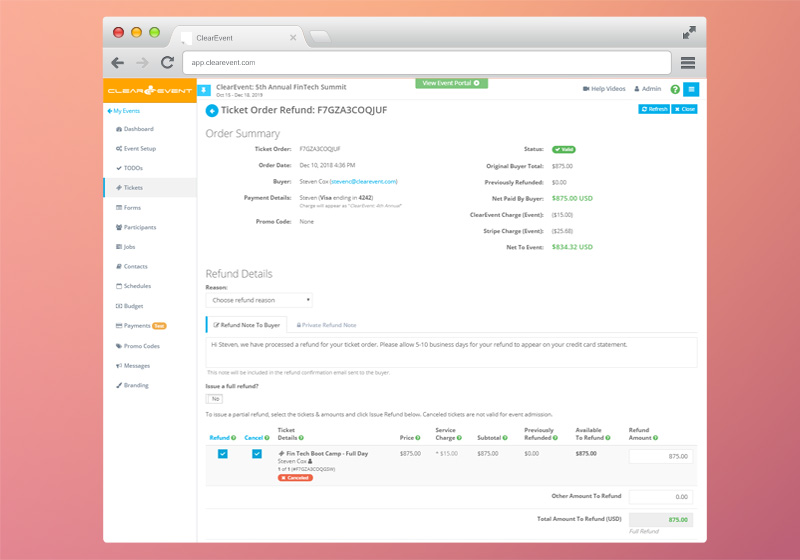Open Help Videos link

[x=604, y=89]
